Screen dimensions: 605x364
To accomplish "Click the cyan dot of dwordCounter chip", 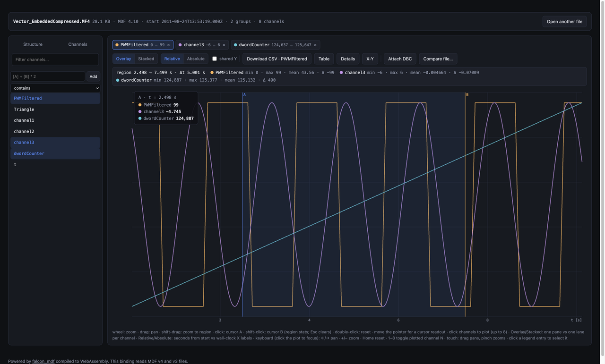I will click(x=235, y=45).
